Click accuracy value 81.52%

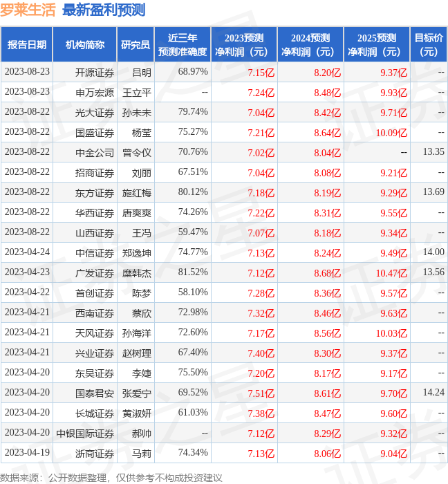point(193,272)
